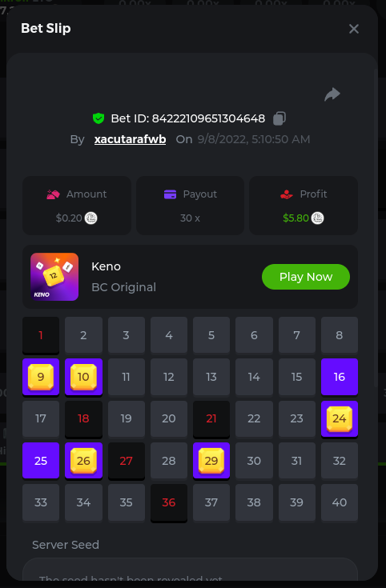Open user profile xacutarafwb
This screenshot has width=386, height=588.
tap(130, 139)
